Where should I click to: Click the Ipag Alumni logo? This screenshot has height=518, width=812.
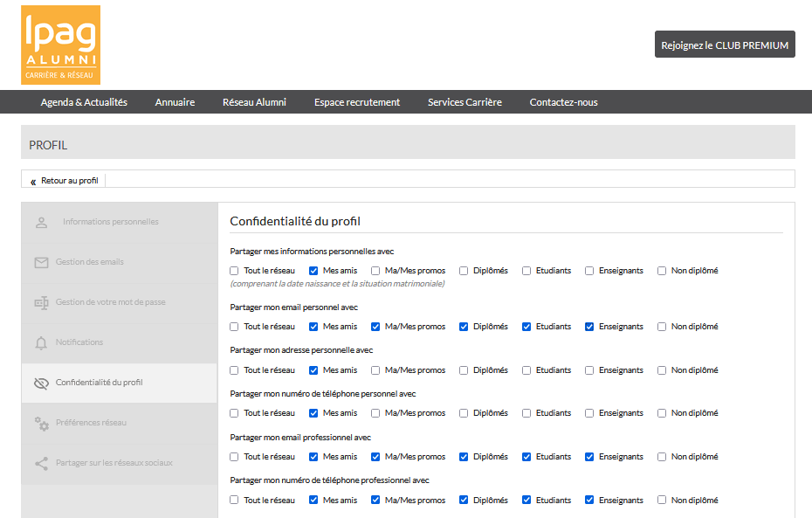pos(60,45)
